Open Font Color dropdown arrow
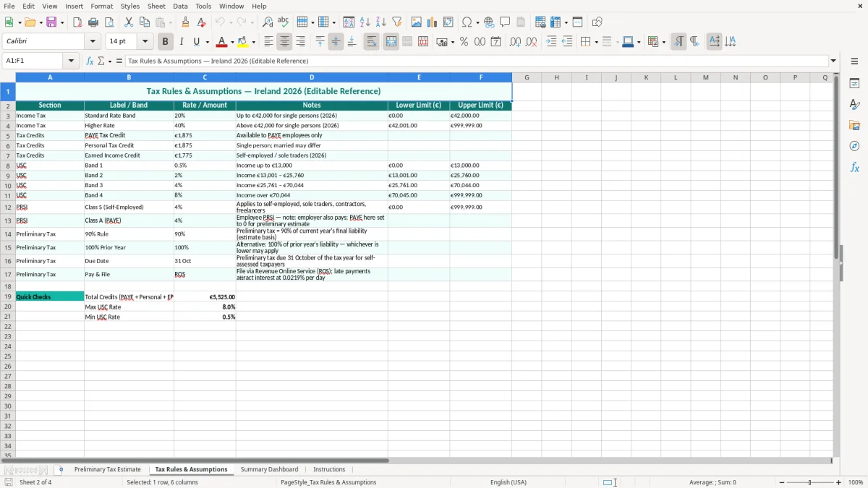Image resolution: width=868 pixels, height=488 pixels. click(x=234, y=42)
